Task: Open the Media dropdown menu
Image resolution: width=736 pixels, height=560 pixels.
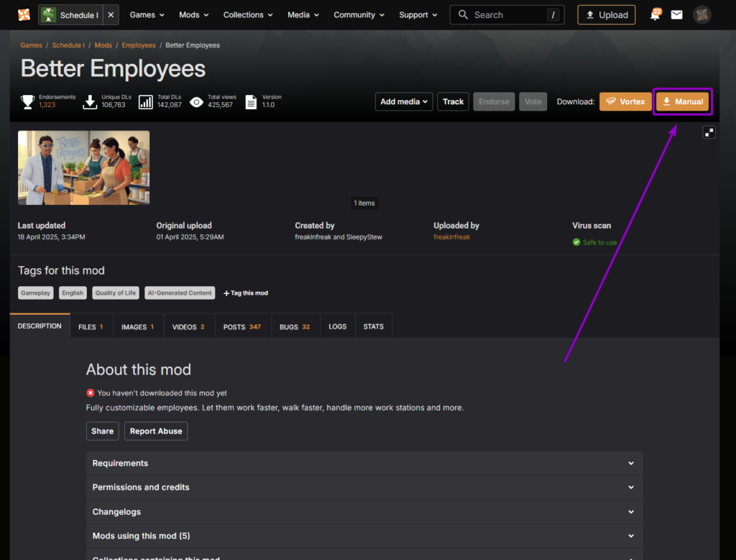Action: pos(303,15)
